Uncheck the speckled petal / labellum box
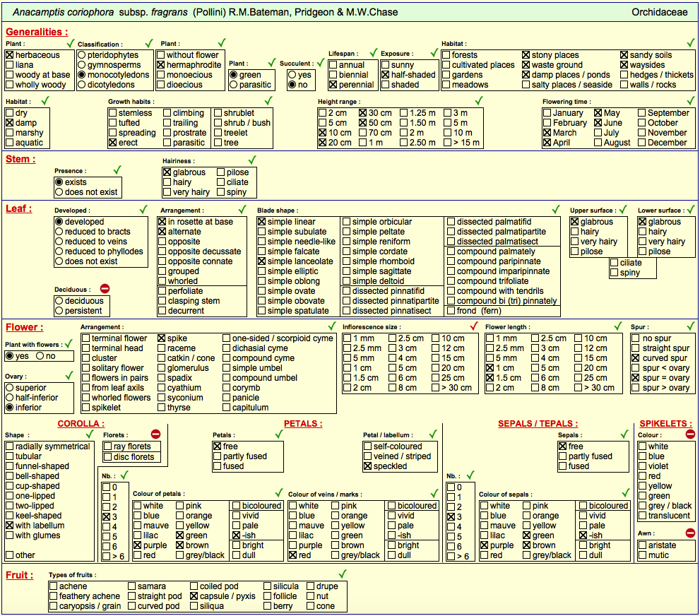This screenshot has width=700, height=616. 368,466
